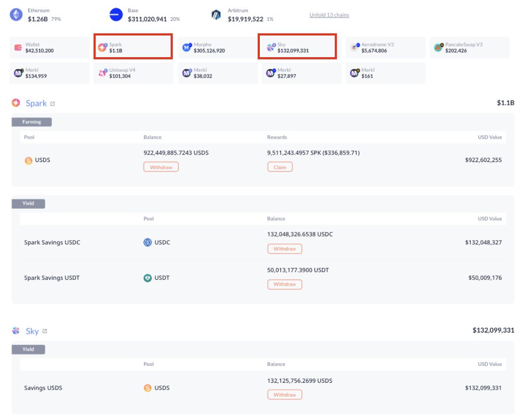Click the Savings USDS row label
Viewport: 524px width, 420px height.
pyautogui.click(x=43, y=388)
